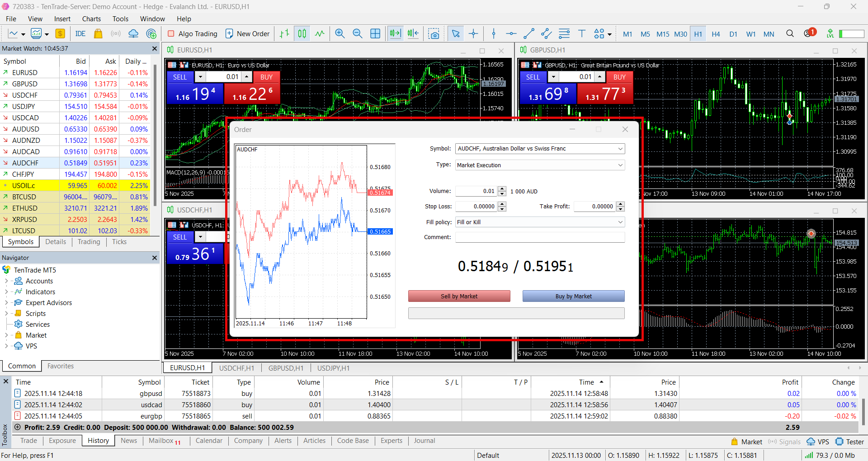Open the IDE MetaEditor button
Image resolution: width=868 pixels, height=461 pixels.
(x=80, y=33)
